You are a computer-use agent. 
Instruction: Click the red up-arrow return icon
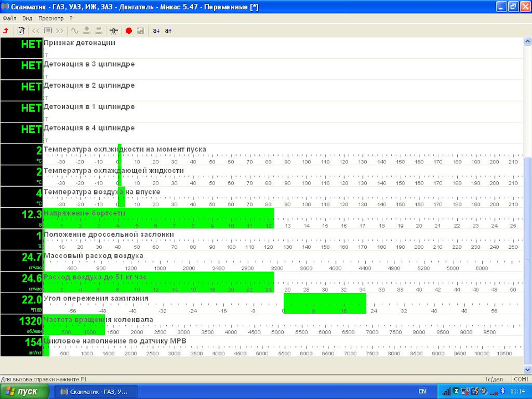pos(6,31)
